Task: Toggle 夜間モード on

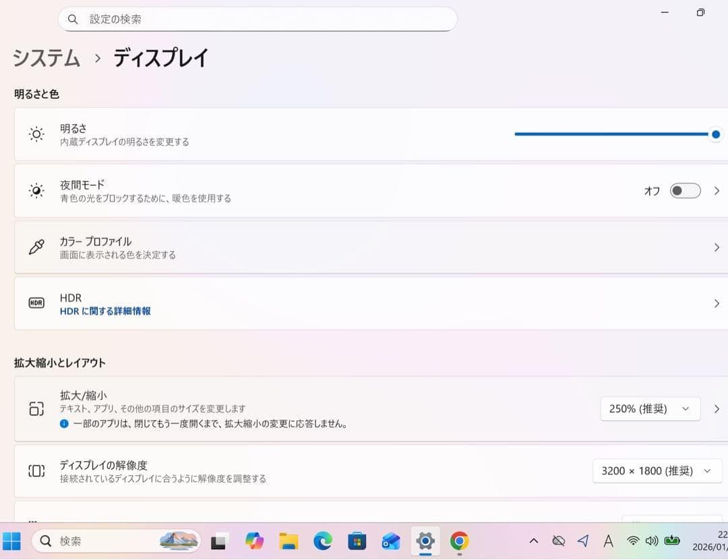Action: point(684,191)
